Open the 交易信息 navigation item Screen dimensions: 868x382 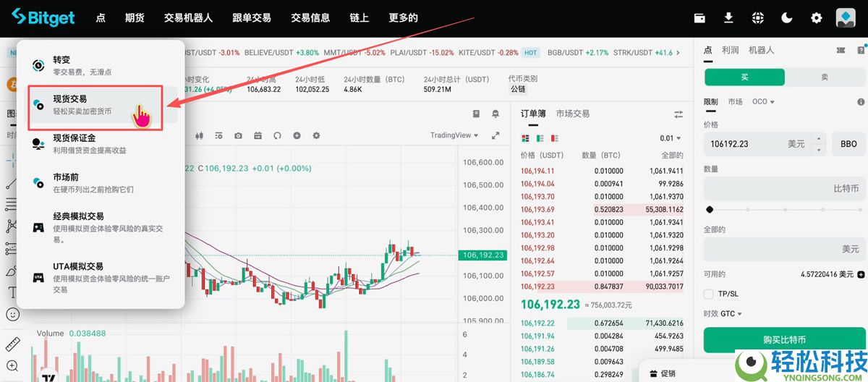[310, 18]
